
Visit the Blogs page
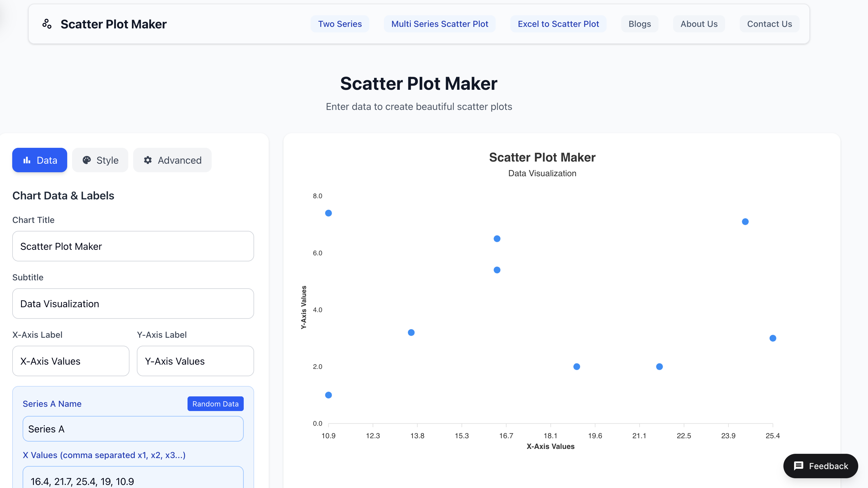[639, 24]
